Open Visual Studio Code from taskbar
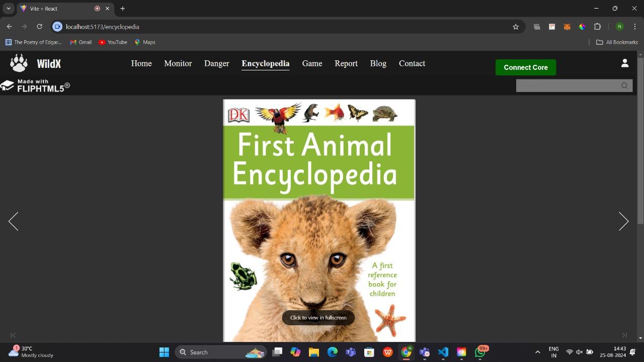 (x=443, y=352)
